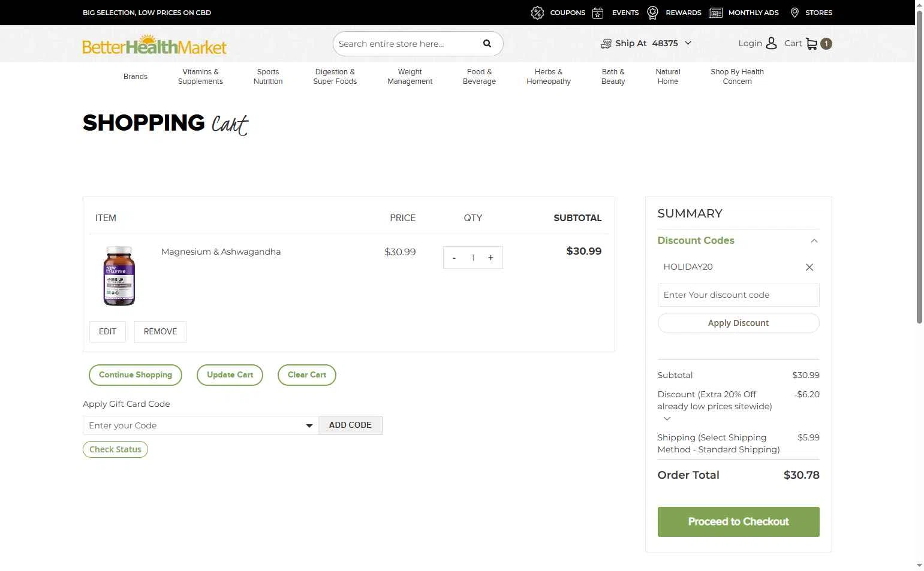924x571 pixels.
Task: Open Magnesium & Ashwagandha product link
Action: tap(221, 252)
